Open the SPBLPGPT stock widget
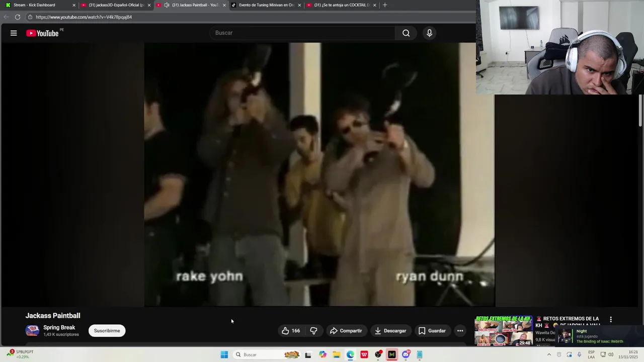Screen dimensions: 644x362 (x=20, y=354)
